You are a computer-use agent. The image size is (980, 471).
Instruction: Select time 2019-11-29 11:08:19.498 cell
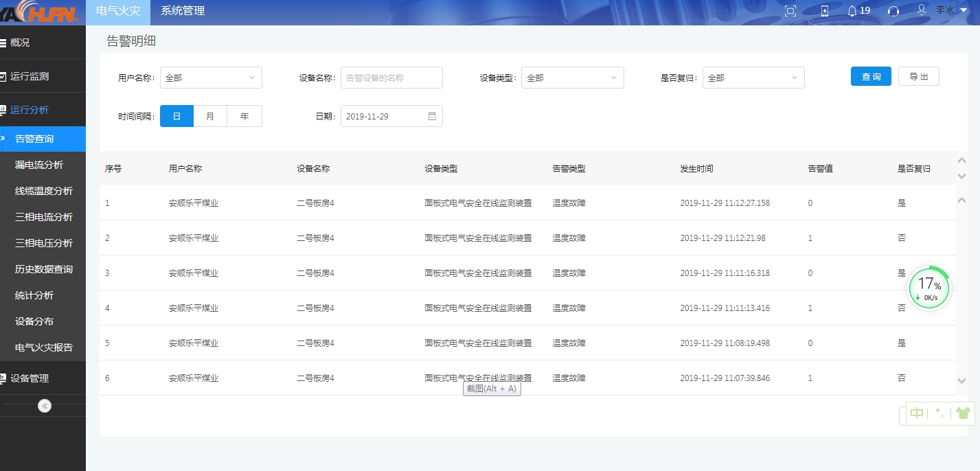(x=725, y=343)
